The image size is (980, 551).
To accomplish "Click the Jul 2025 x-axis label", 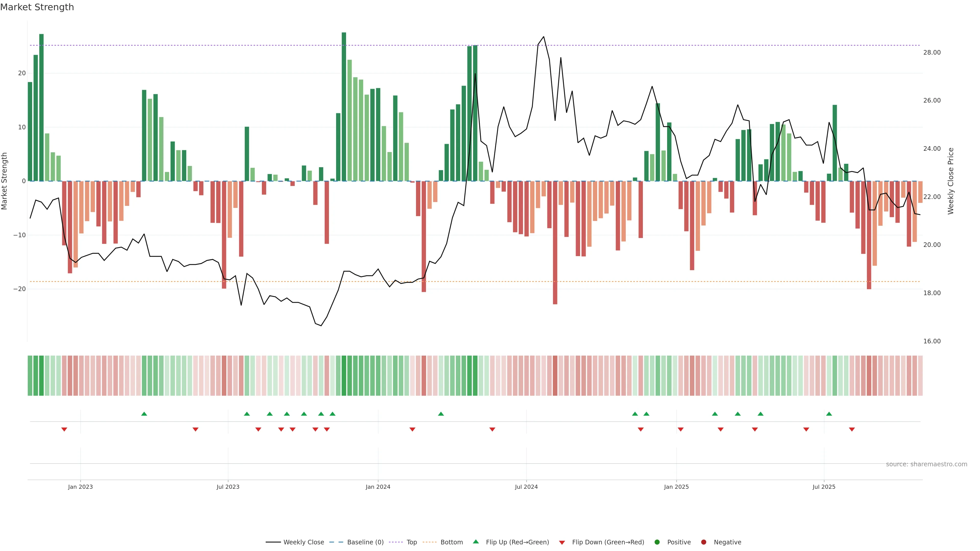I will click(x=824, y=487).
